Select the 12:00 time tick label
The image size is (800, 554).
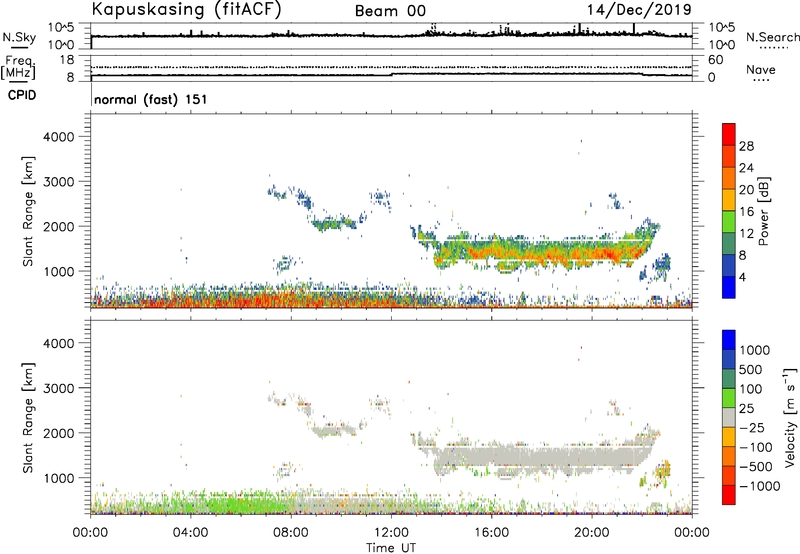pos(391,533)
